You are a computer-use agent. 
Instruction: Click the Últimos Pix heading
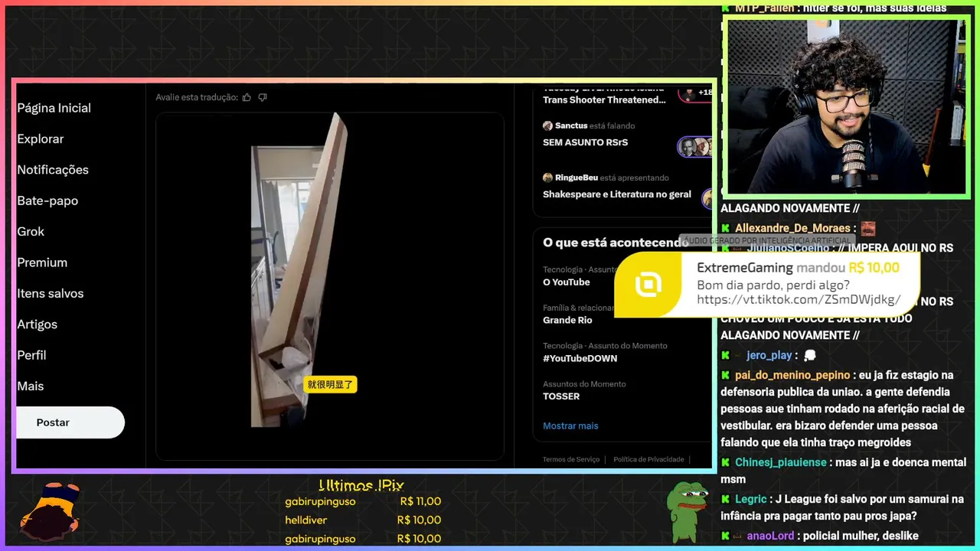[x=361, y=485]
